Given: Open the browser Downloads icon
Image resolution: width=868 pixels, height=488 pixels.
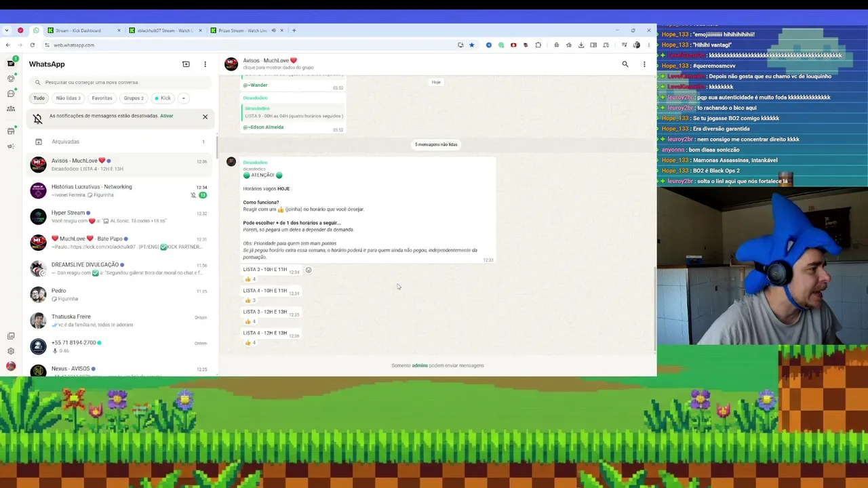Looking at the screenshot, I should click(x=581, y=45).
